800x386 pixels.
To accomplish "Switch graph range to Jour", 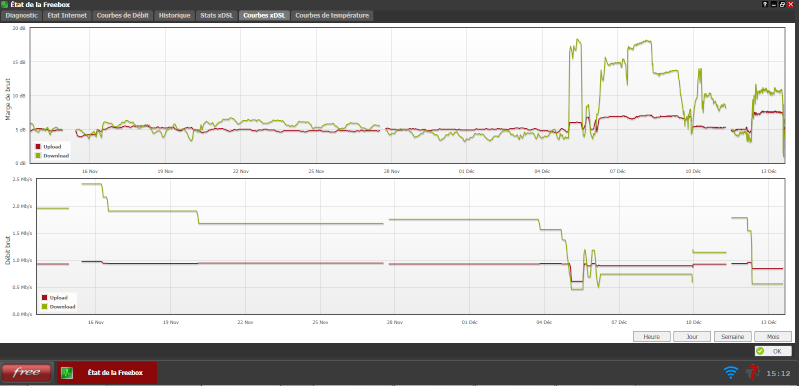I will [x=692, y=337].
